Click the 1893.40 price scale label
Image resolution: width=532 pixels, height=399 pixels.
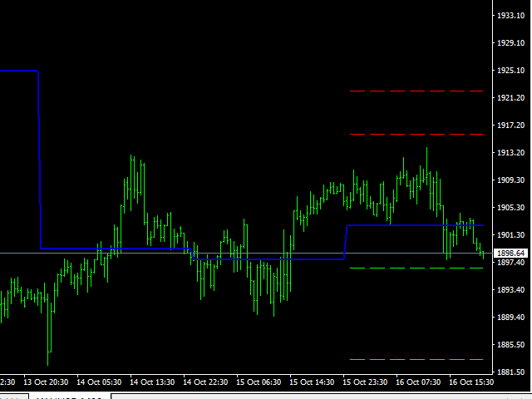pos(511,289)
